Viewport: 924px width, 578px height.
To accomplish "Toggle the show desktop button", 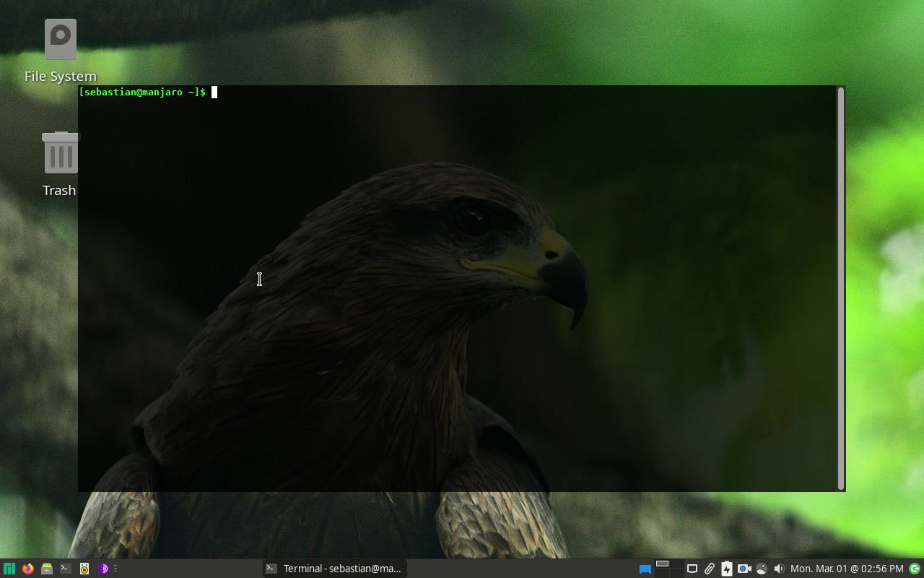I will 645,569.
